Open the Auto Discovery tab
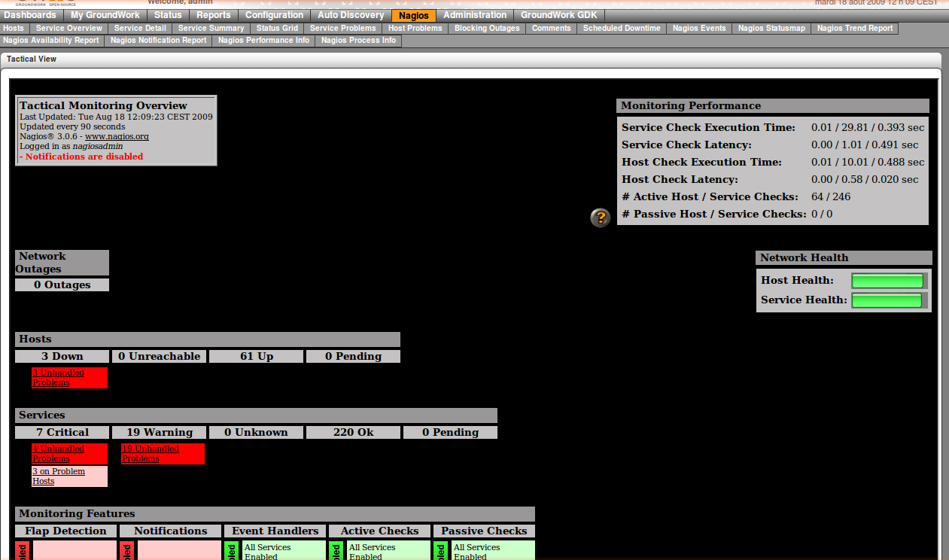This screenshot has height=560, width=949. 351,15
